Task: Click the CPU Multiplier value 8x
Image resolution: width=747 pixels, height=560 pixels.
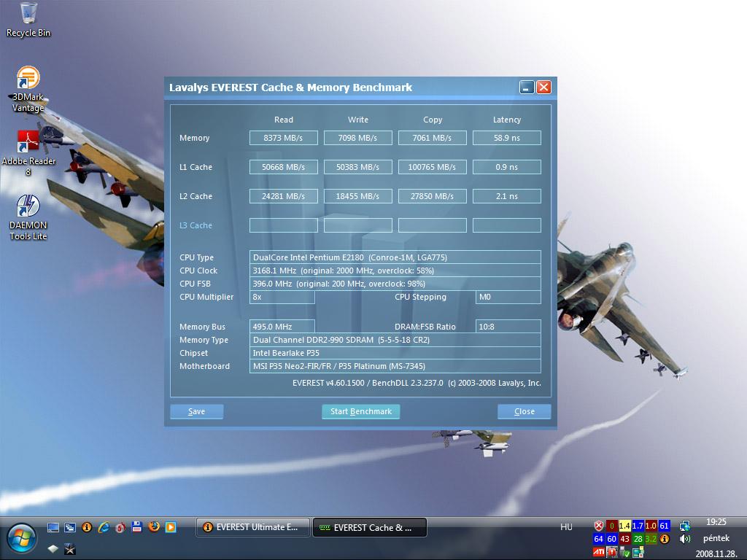Action: click(282, 297)
